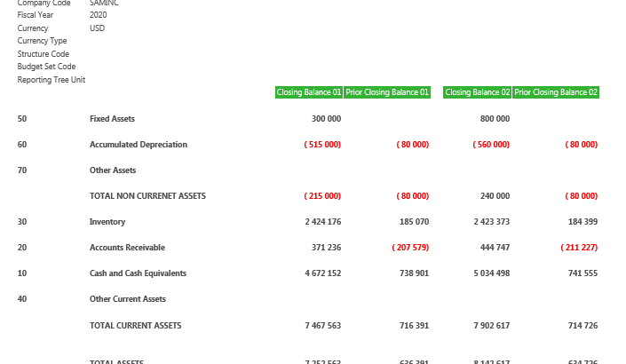Click Accounts Receivable value 444 747
This screenshot has width=626, height=364.
pyautogui.click(x=495, y=248)
